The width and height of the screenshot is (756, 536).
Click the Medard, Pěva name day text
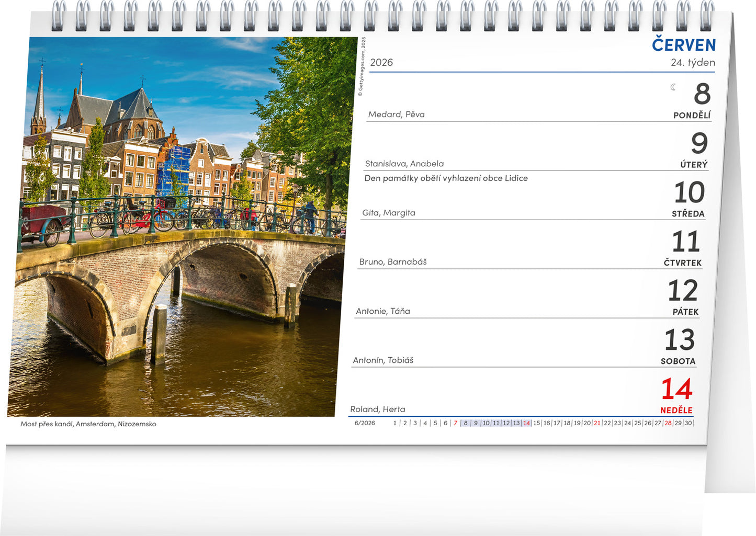[396, 115]
